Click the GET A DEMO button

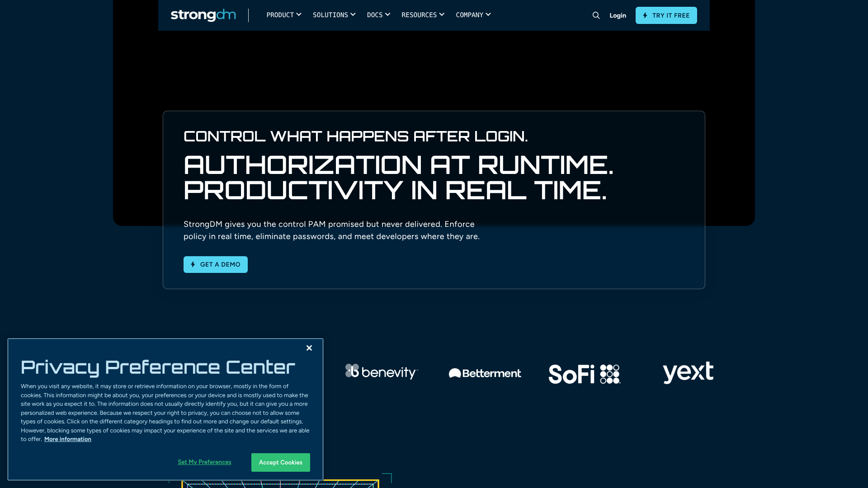pyautogui.click(x=216, y=264)
